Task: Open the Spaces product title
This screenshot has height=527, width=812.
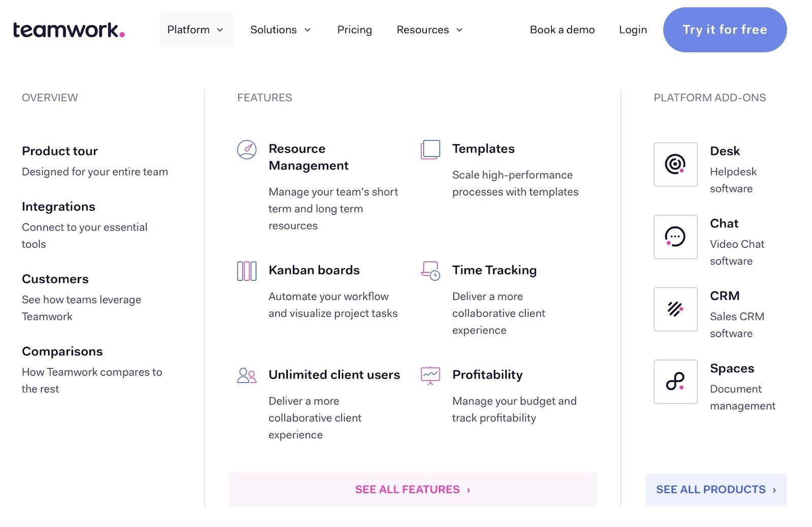Action: tap(732, 368)
